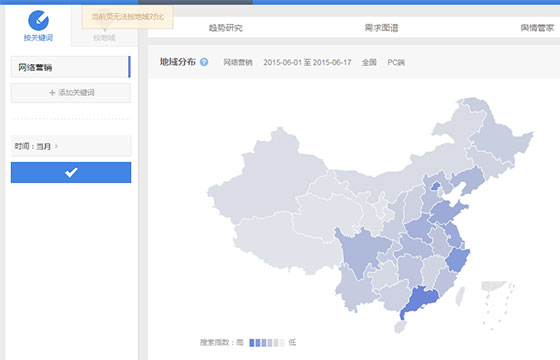The width and height of the screenshot is (560, 360).
Task: Open the 全国 region filter
Action: [x=369, y=62]
